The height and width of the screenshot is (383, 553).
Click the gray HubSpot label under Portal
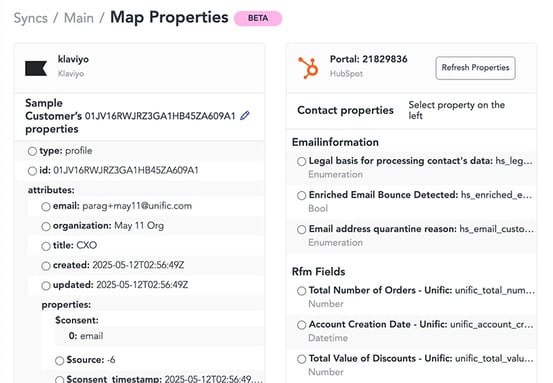pos(346,74)
